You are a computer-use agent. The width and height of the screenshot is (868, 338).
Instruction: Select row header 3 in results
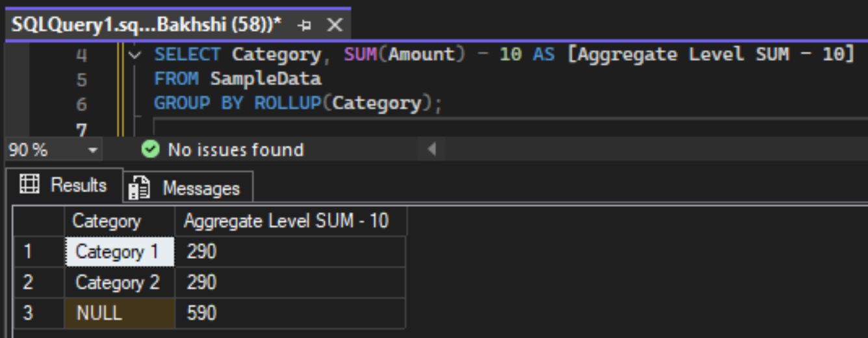tap(40, 313)
